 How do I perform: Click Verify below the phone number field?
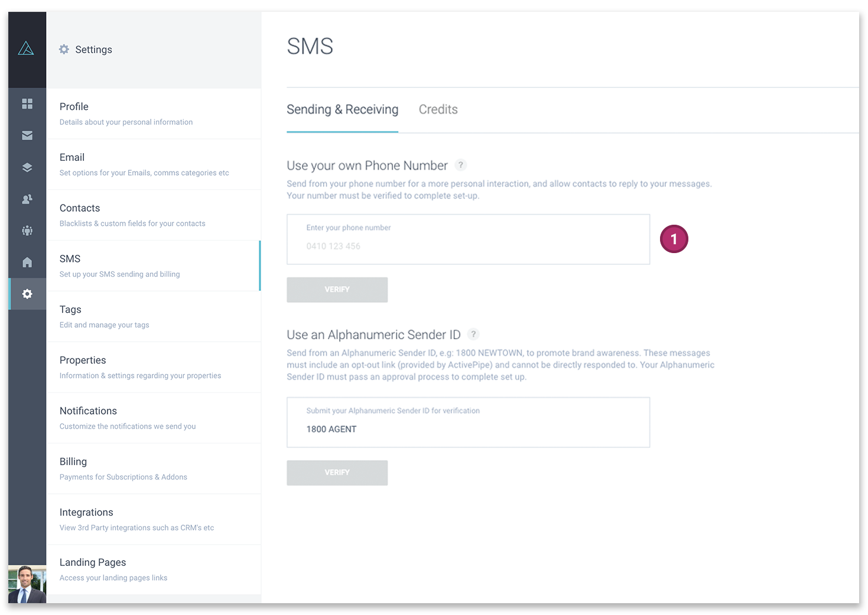click(x=337, y=290)
